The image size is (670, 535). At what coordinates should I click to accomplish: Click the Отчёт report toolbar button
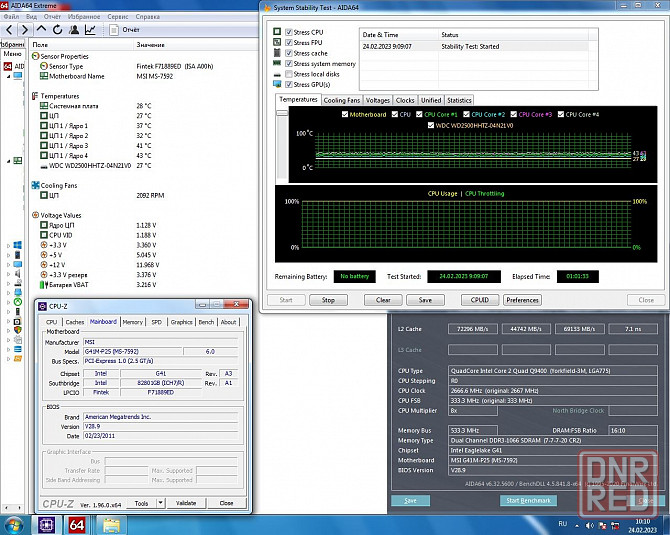[x=125, y=30]
